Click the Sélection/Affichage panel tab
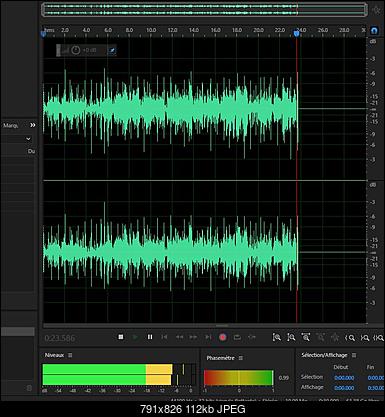Screen dimensions: 385x417 point(324,355)
